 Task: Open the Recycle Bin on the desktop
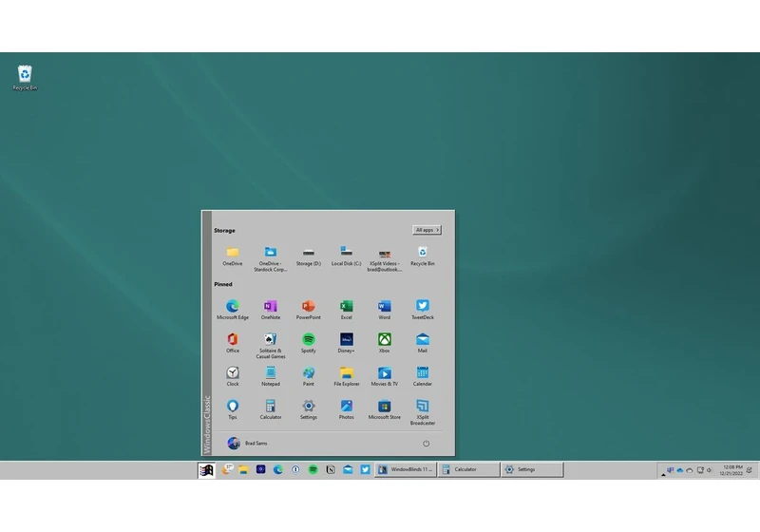[25, 78]
